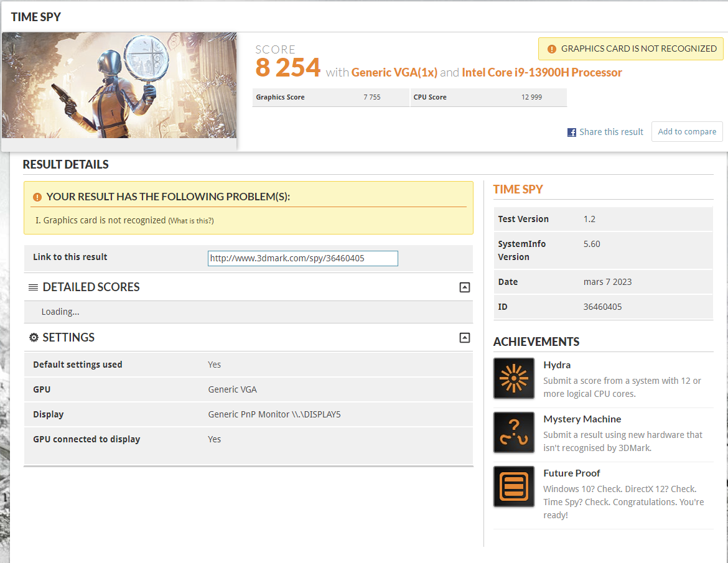The image size is (728, 563).
Task: Click the result URL input field
Action: (303, 259)
